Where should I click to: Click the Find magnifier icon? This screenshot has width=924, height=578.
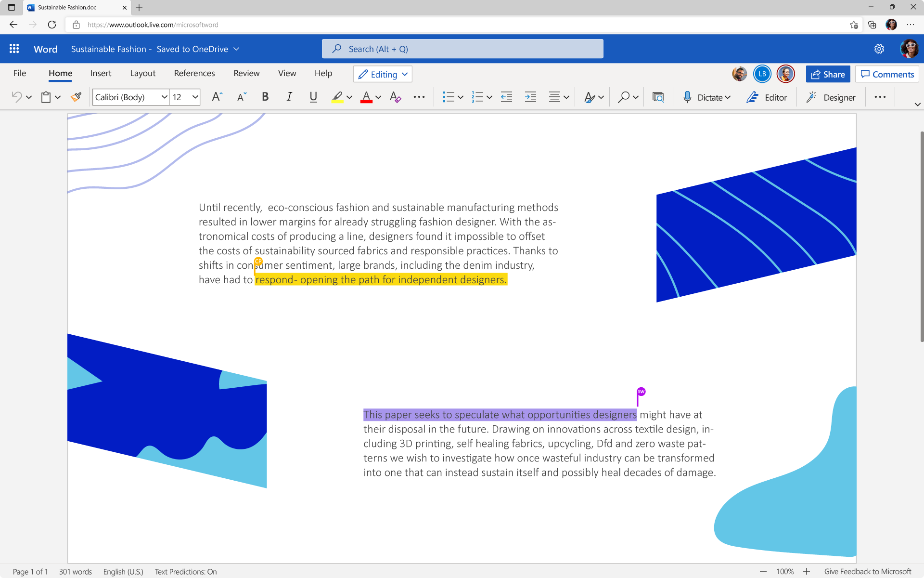pos(623,97)
